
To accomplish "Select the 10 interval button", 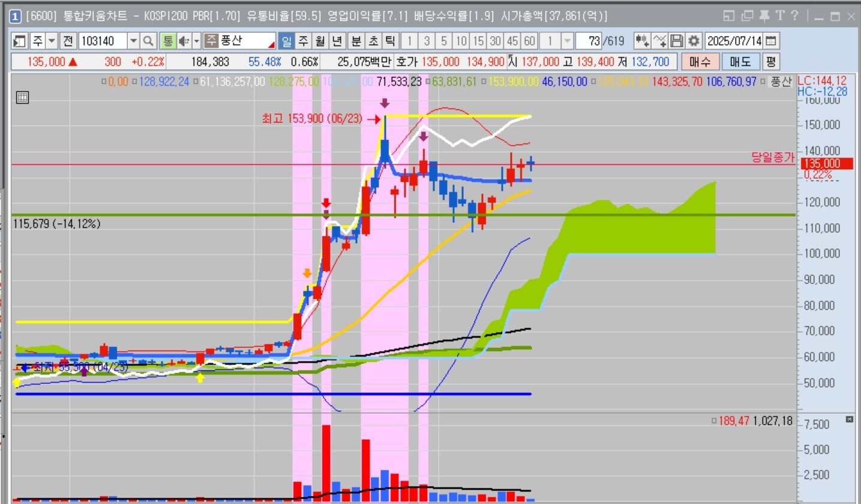I will (x=461, y=41).
